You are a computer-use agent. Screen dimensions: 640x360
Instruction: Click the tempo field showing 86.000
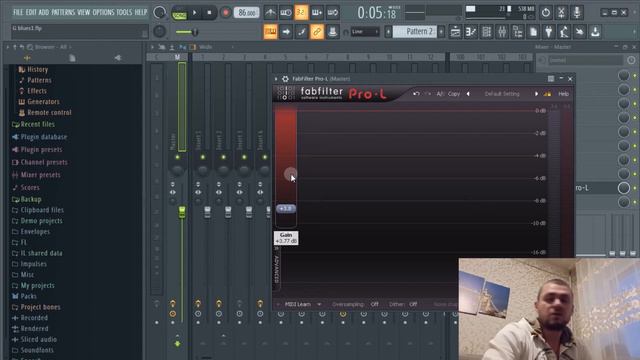point(247,13)
